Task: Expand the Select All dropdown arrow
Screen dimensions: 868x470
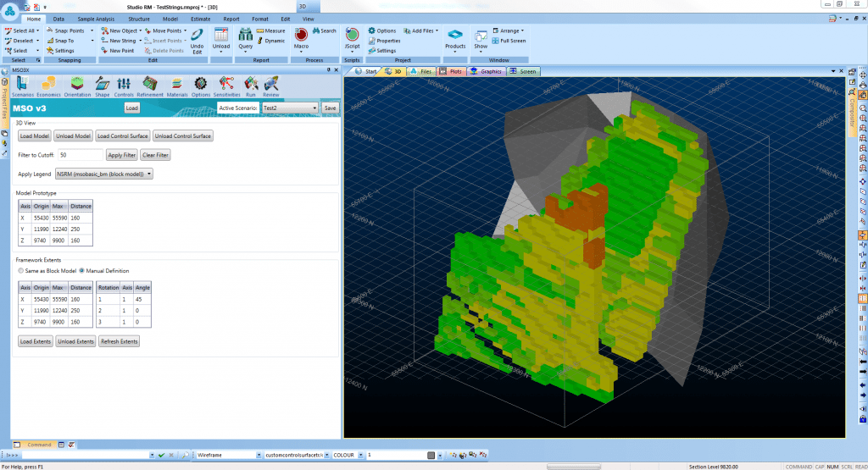Action: coord(37,31)
